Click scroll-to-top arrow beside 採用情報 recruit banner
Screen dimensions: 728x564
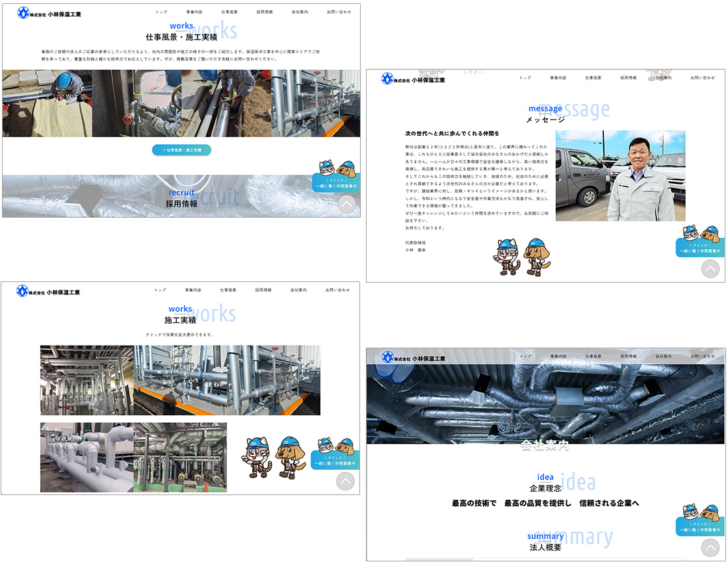(347, 204)
